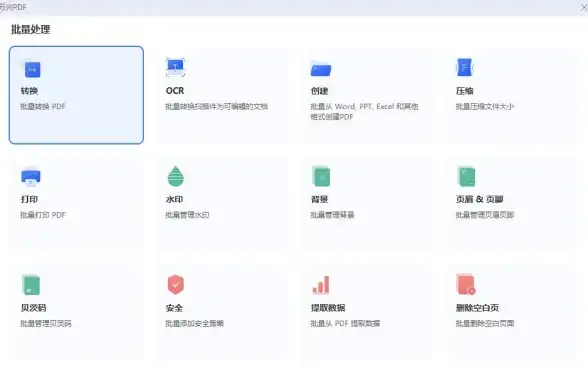Select the 打印 card title
Viewport: 588px width, 378px height.
tap(29, 200)
